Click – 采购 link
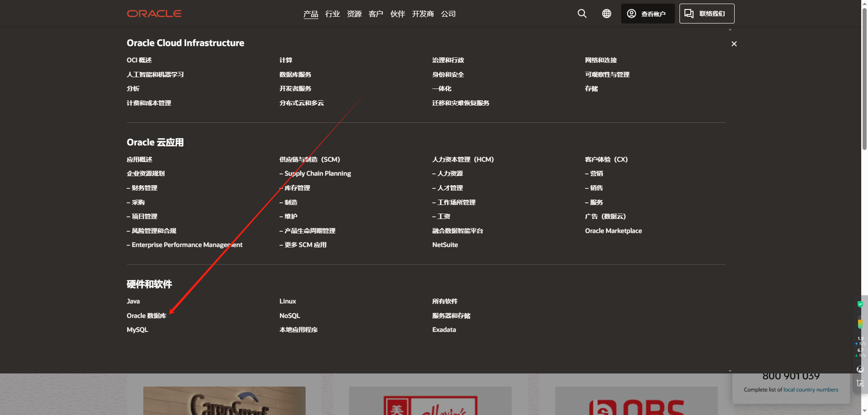Image resolution: width=868 pixels, height=415 pixels. [136, 202]
